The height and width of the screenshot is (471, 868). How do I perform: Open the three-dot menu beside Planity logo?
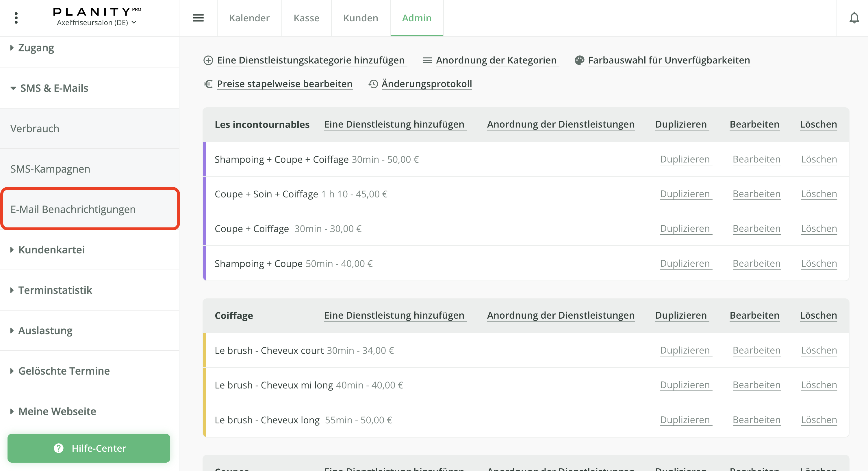point(16,18)
